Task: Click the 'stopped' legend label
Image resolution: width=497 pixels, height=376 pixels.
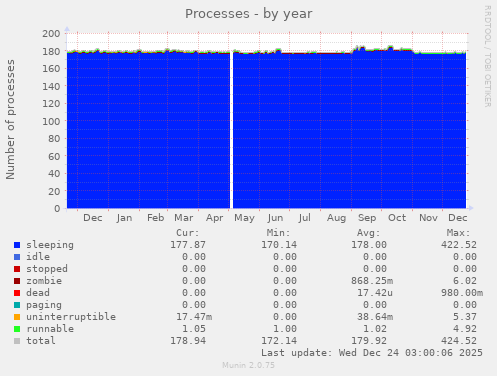Action: (47, 269)
